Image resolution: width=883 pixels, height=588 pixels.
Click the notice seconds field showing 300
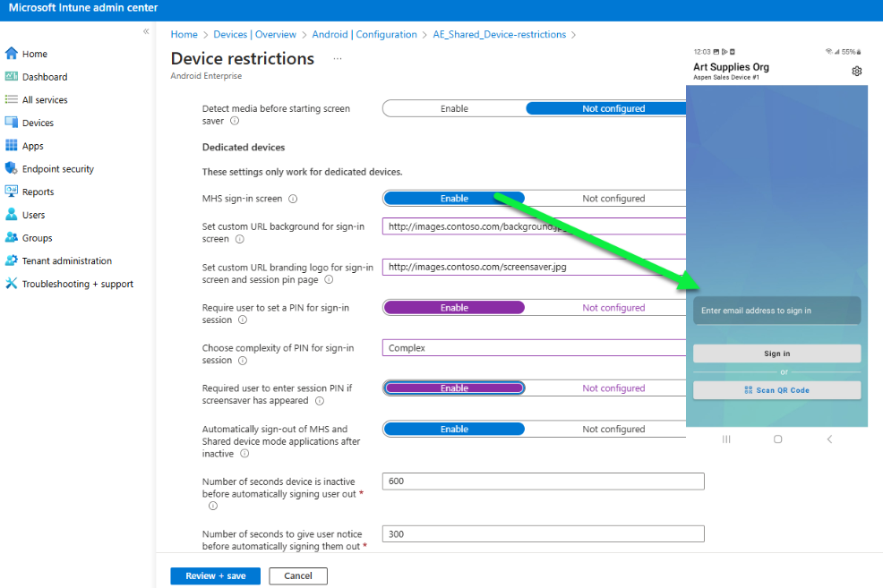[544, 534]
